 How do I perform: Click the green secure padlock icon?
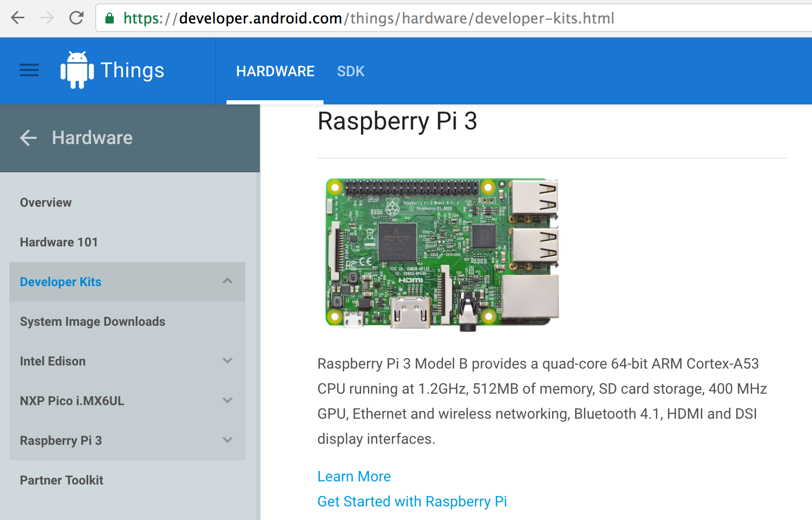point(110,18)
